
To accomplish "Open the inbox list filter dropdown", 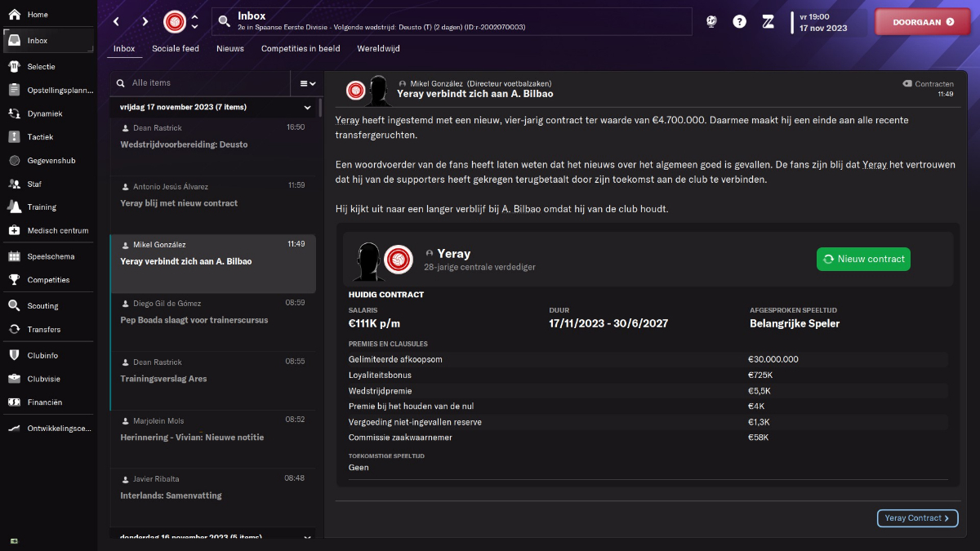I will 307,83.
